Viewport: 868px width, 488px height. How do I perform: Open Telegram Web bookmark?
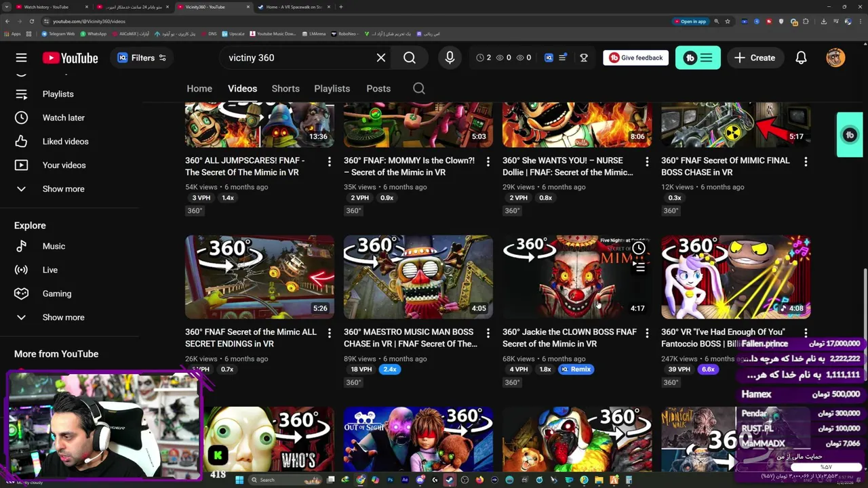(x=58, y=33)
